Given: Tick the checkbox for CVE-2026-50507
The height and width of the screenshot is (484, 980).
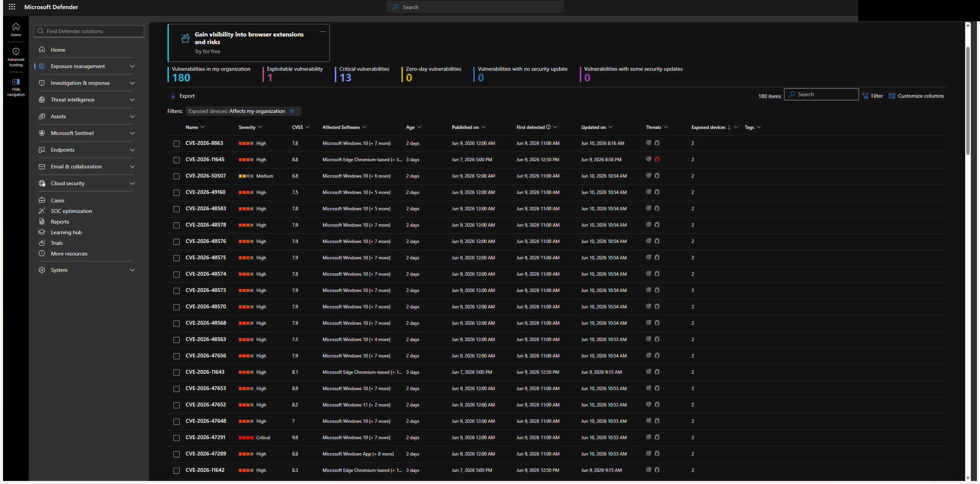Looking at the screenshot, I should (x=177, y=176).
